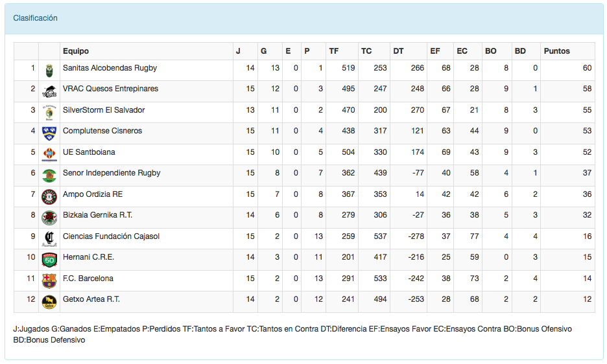The height and width of the screenshot is (364, 607).
Task: Select the F.C. Barcelona team name
Action: pyautogui.click(x=88, y=279)
